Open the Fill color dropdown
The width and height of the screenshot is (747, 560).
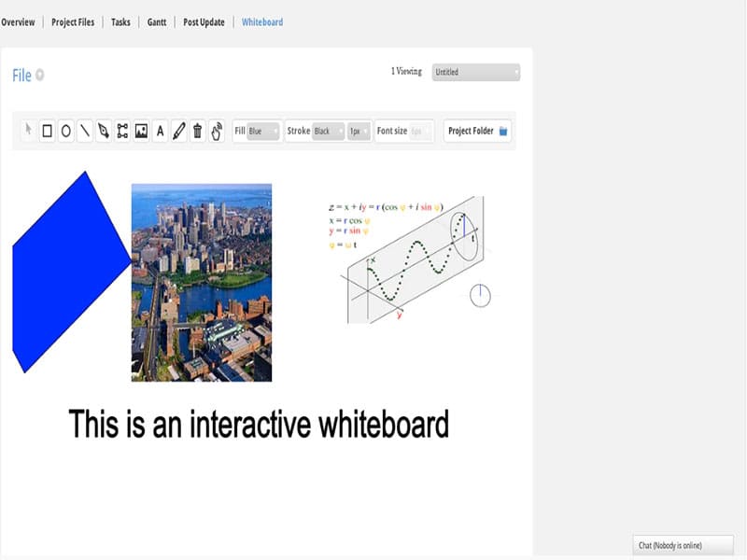(x=263, y=131)
